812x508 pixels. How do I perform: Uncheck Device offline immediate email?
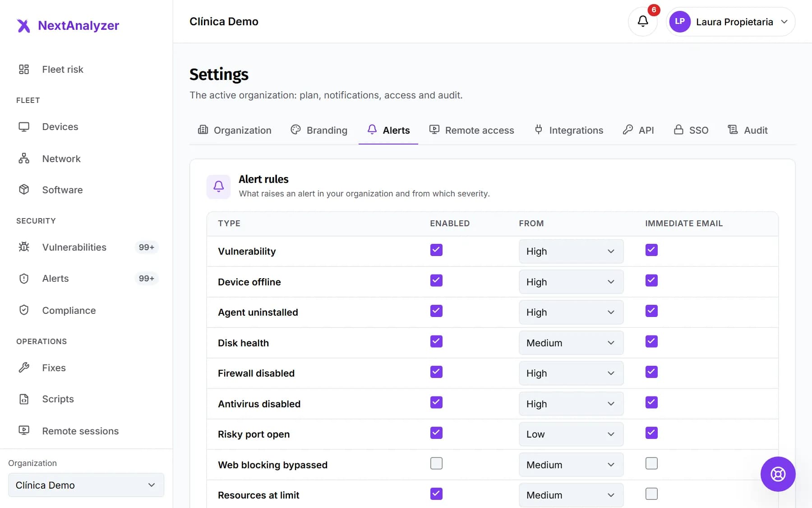651,280
